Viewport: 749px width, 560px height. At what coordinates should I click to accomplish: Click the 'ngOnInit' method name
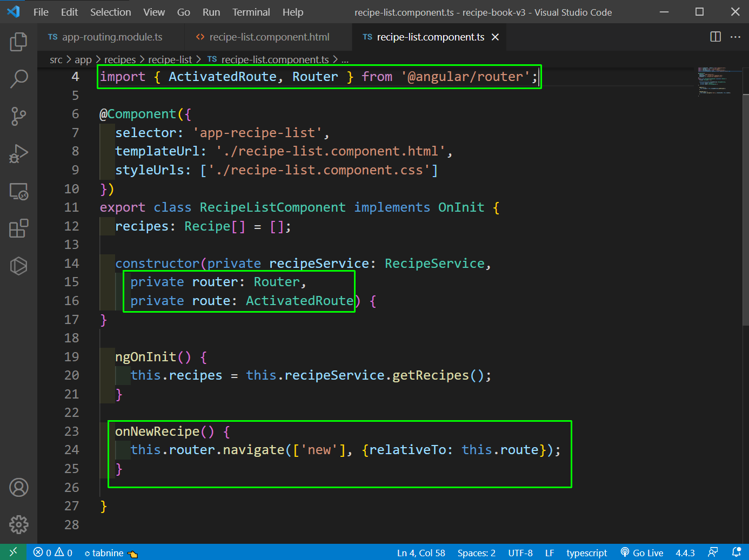tap(145, 357)
